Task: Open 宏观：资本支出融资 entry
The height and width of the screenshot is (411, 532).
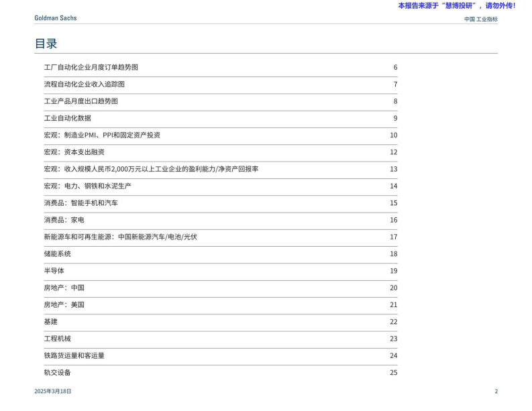Action: tap(74, 152)
